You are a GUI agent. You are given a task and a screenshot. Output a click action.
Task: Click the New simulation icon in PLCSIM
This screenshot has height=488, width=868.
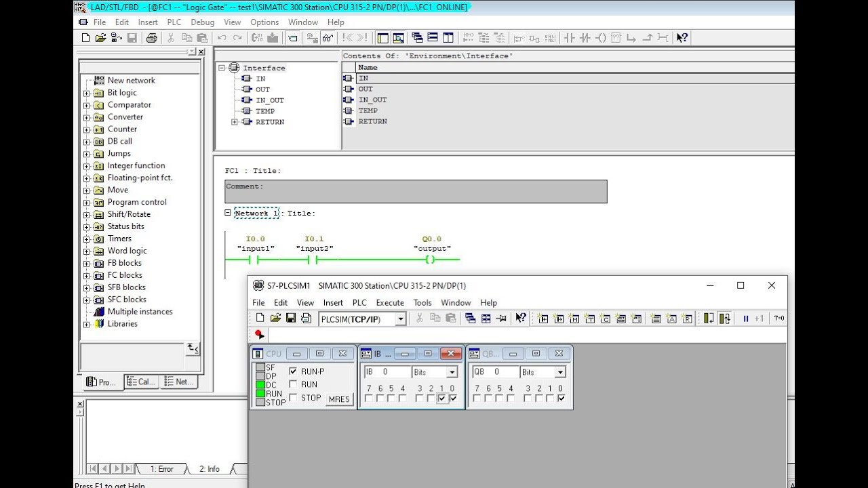[x=260, y=318]
